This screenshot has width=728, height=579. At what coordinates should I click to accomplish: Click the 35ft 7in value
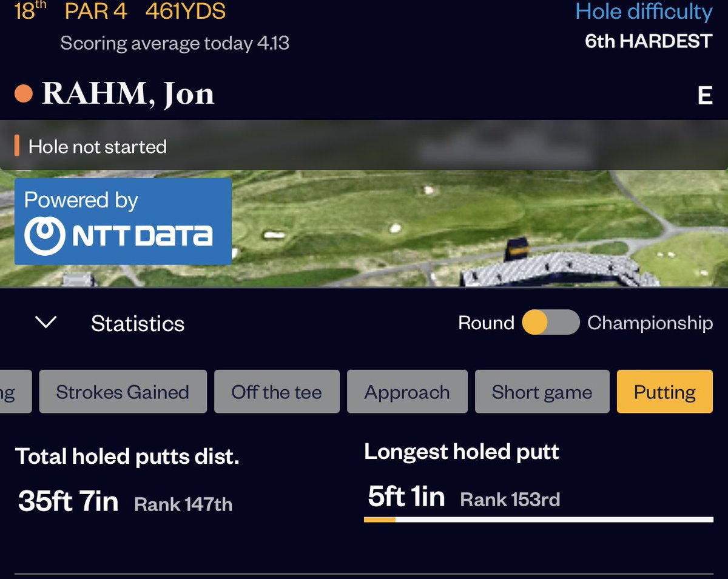click(x=68, y=501)
